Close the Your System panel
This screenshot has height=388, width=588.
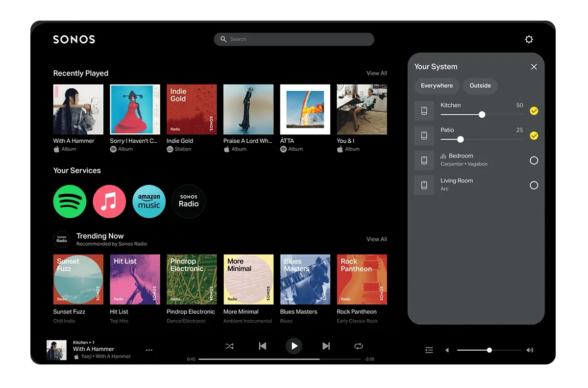pos(534,67)
